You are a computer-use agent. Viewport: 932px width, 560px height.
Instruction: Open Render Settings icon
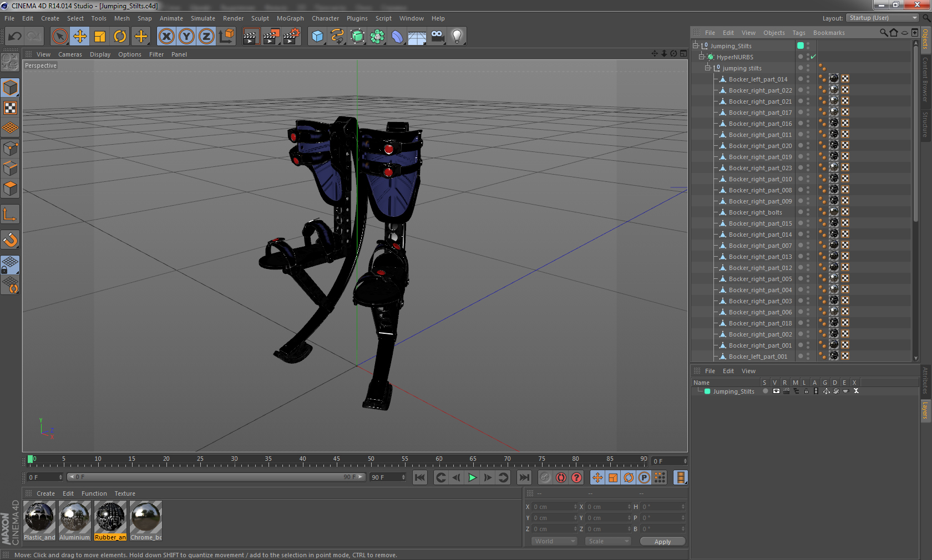pyautogui.click(x=291, y=37)
